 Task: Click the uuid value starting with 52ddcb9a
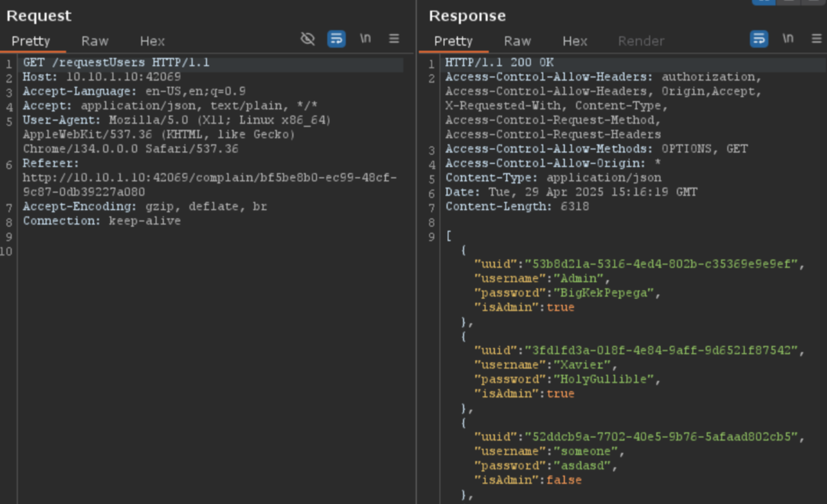661,437
